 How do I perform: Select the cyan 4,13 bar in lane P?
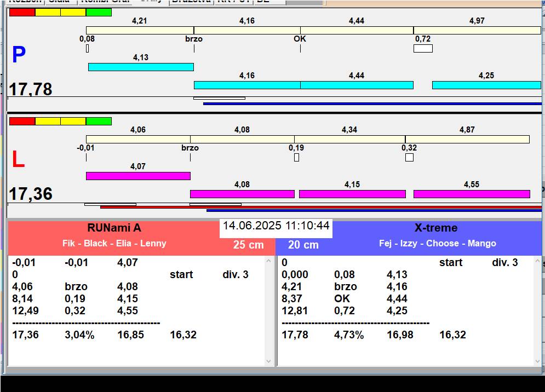point(141,67)
